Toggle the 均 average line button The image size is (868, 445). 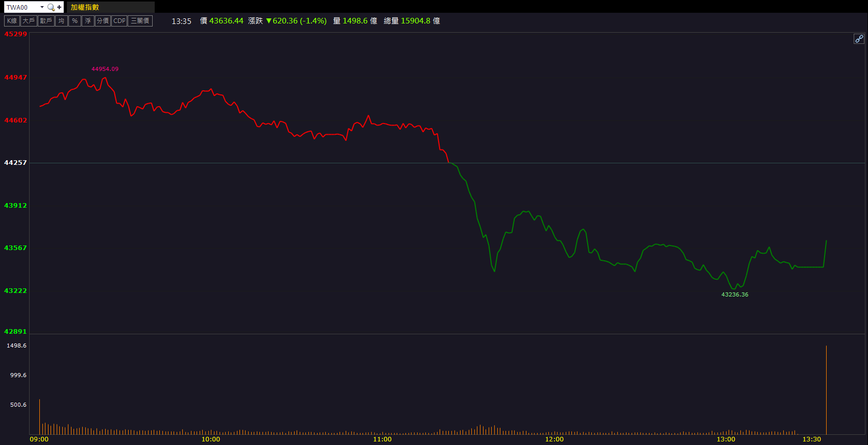pos(61,21)
